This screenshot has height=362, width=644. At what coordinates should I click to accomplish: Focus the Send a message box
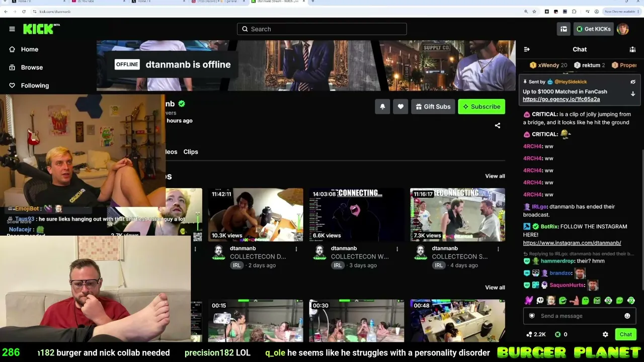[x=579, y=316]
